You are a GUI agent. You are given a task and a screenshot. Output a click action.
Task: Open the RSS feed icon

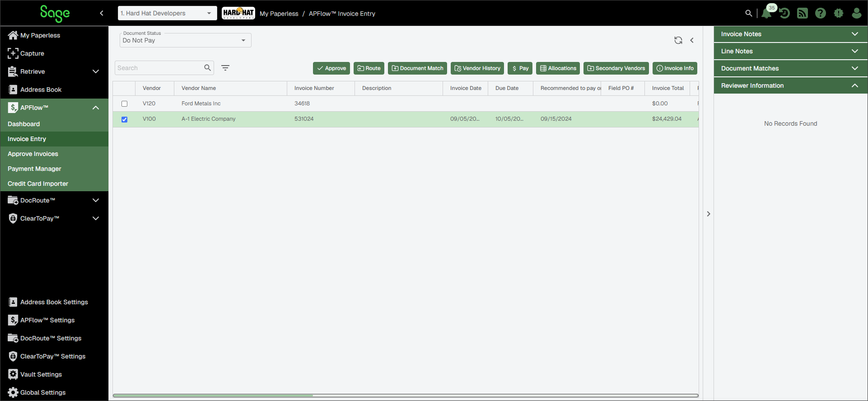(803, 13)
